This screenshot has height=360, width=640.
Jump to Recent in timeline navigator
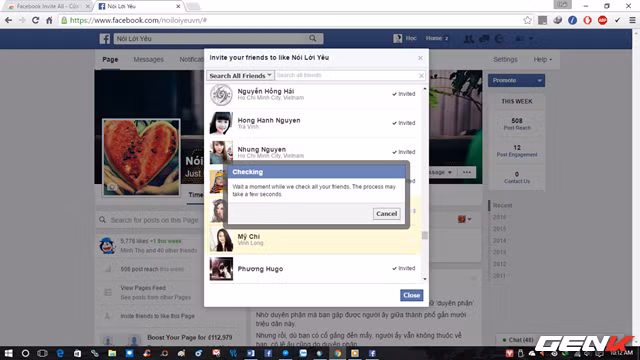(x=502, y=205)
